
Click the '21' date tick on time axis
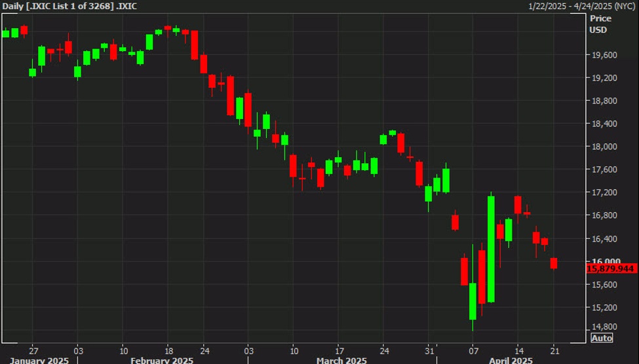[x=554, y=349]
